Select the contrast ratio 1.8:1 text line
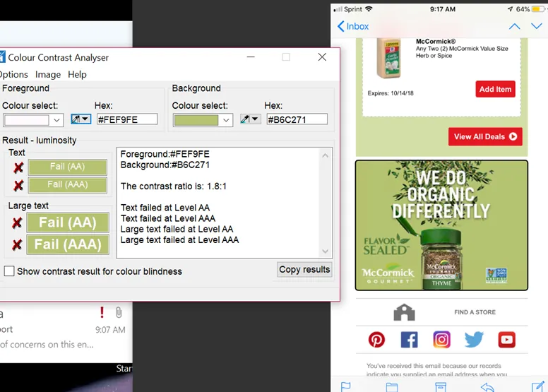Image resolution: width=548 pixels, height=392 pixels. [x=173, y=186]
